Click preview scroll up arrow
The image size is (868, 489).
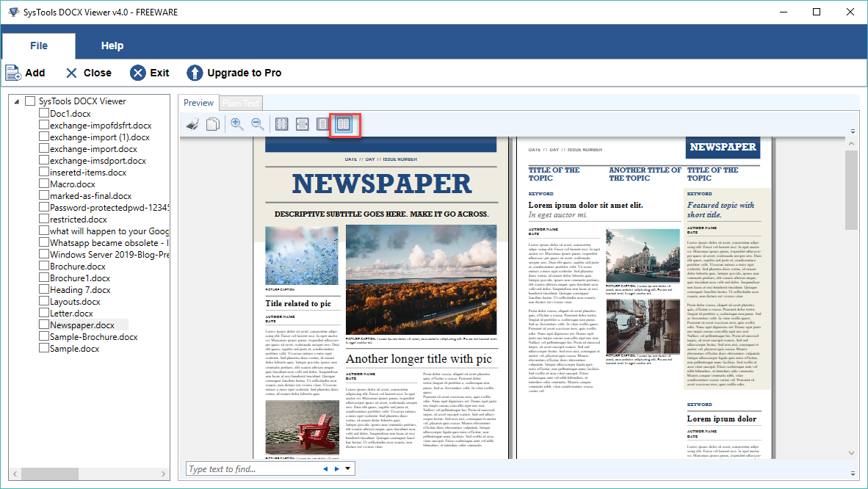click(x=851, y=143)
